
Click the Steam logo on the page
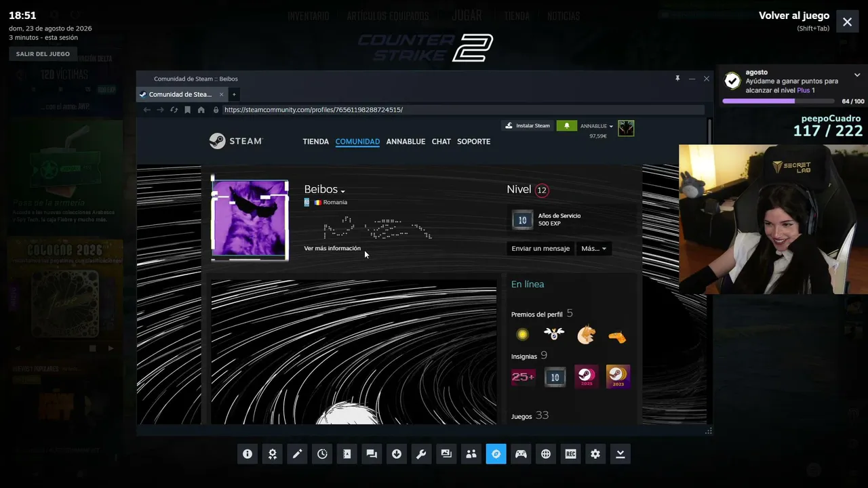pyautogui.click(x=236, y=141)
